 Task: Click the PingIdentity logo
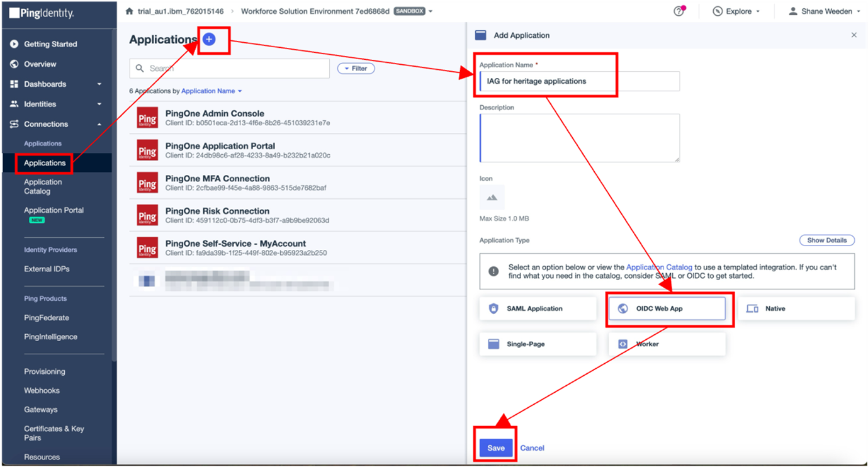click(x=42, y=13)
